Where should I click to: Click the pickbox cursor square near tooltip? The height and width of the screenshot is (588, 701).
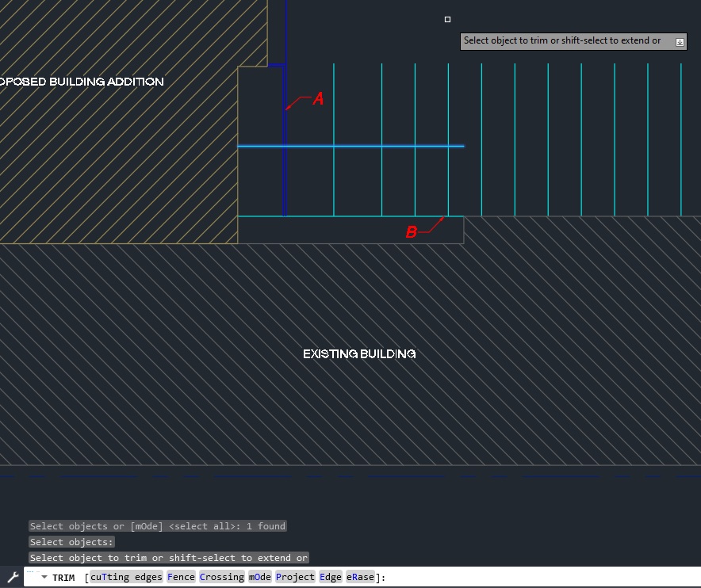[447, 18]
